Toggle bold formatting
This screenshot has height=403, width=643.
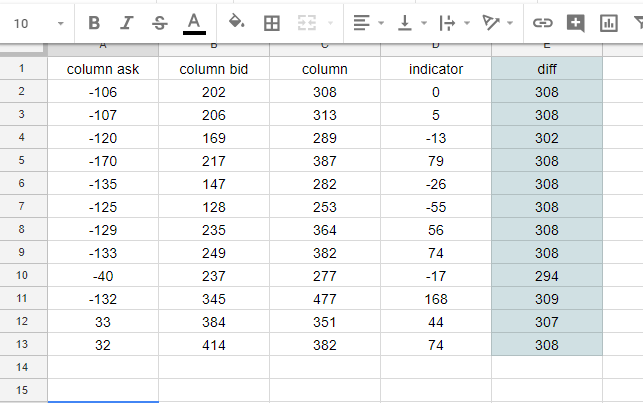pyautogui.click(x=94, y=22)
